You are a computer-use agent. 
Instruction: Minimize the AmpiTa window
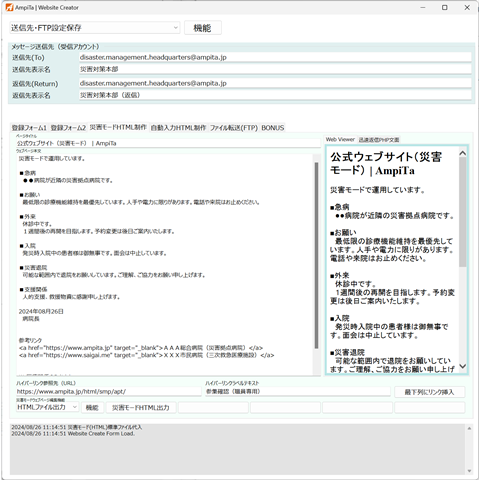(423, 7)
